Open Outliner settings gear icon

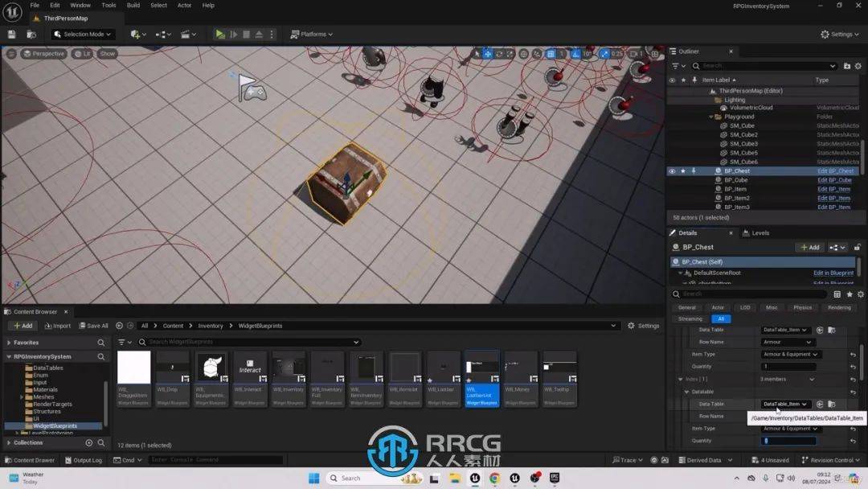pyautogui.click(x=858, y=66)
